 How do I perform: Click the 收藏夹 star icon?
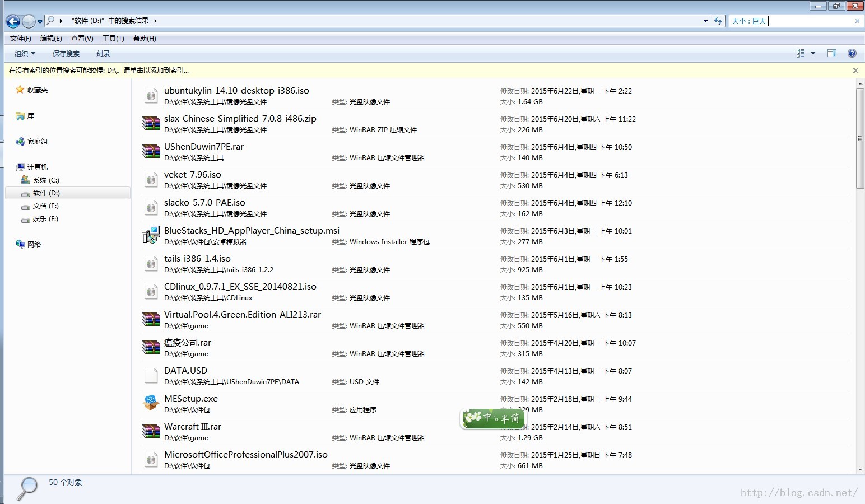[x=20, y=90]
